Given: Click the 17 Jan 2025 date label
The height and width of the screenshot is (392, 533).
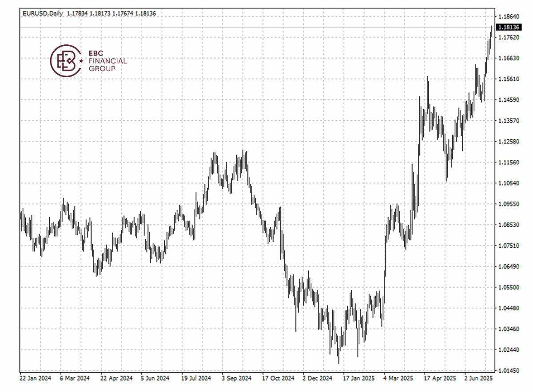Looking at the screenshot, I should 359,379.
